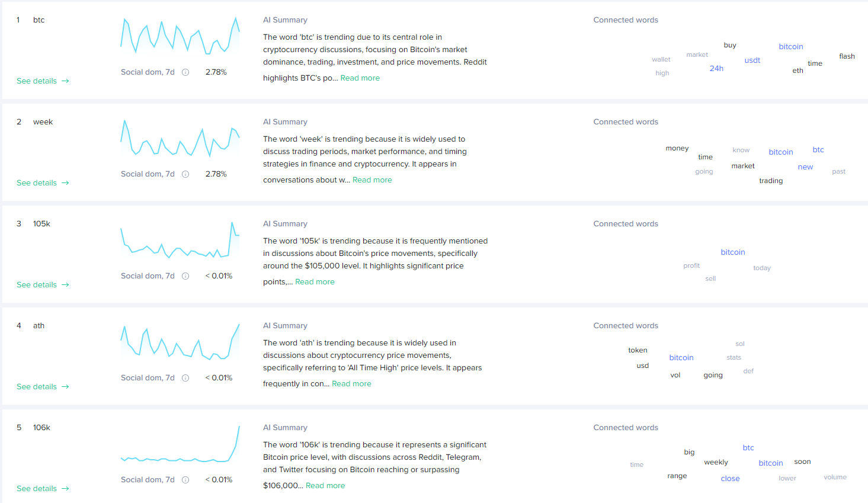Open See details for week
This screenshot has width=868, height=503.
(43, 183)
